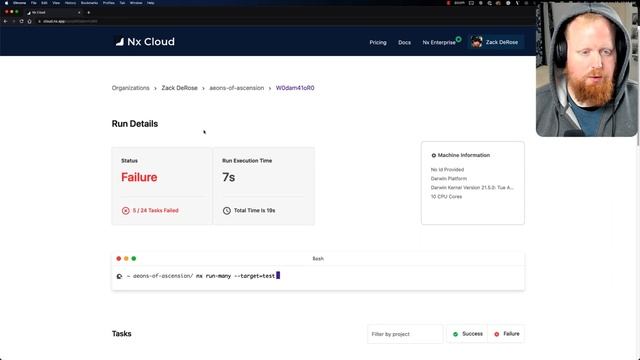Screen dimensions: 640x360
Task: Open the Bookmarks menu
Action: click(x=89, y=3)
